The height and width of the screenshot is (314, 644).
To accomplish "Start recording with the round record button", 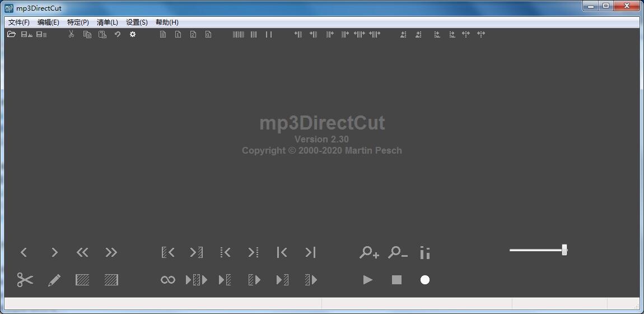I will click(425, 280).
